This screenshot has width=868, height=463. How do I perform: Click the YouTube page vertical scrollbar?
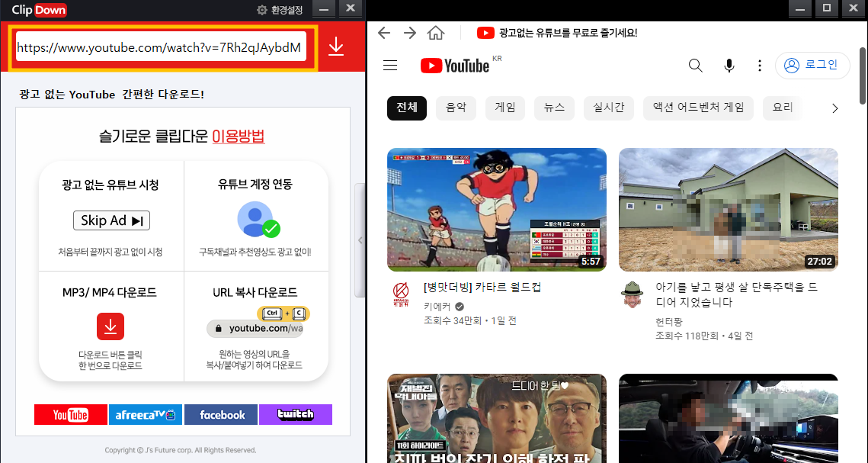pyautogui.click(x=863, y=76)
